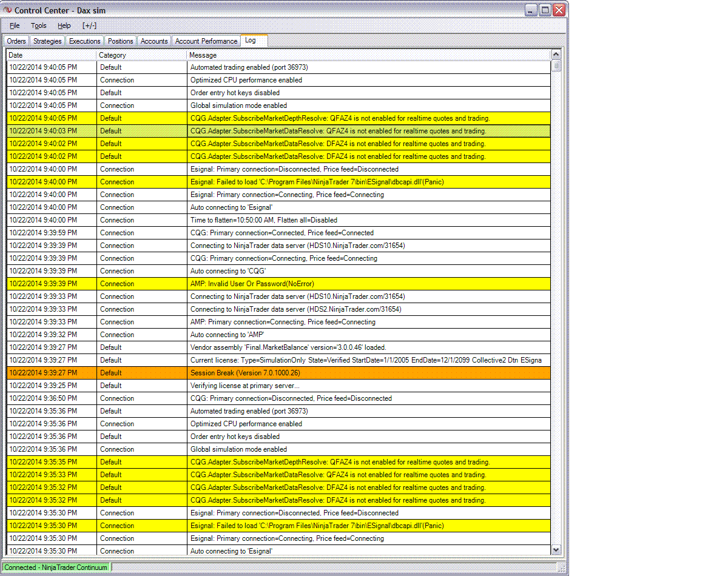Click the Category column header

click(x=141, y=55)
